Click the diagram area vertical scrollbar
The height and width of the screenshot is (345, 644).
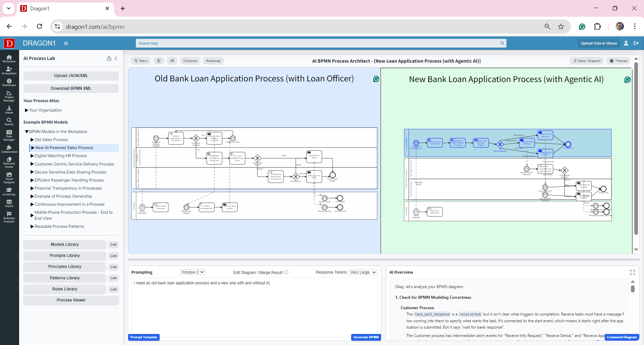coord(636,148)
